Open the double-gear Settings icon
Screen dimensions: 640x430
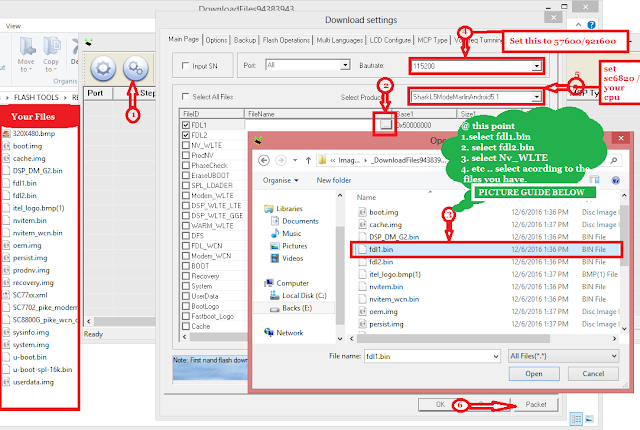coord(136,68)
